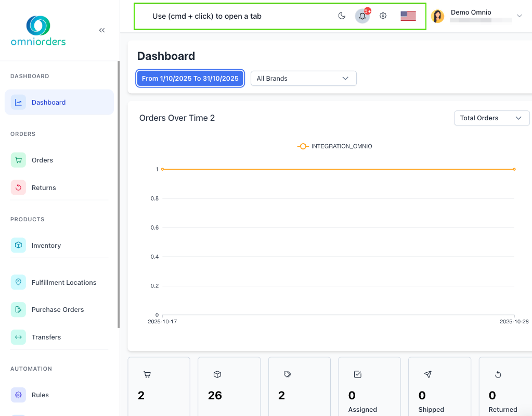
Task: Click the Fulfillment Locations pin icon
Action: pos(18,282)
